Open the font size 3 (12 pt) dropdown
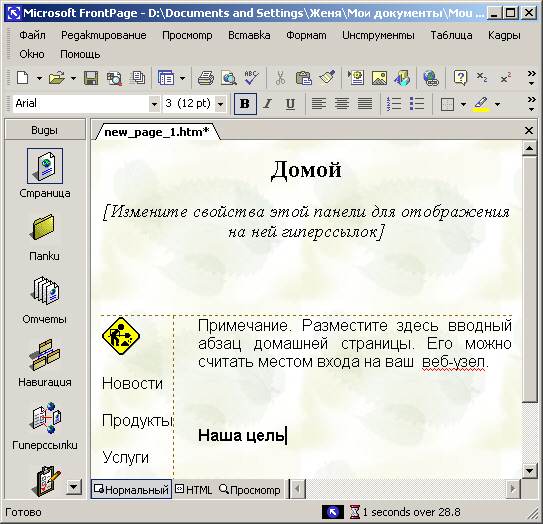The width and height of the screenshot is (543, 524). [220, 104]
